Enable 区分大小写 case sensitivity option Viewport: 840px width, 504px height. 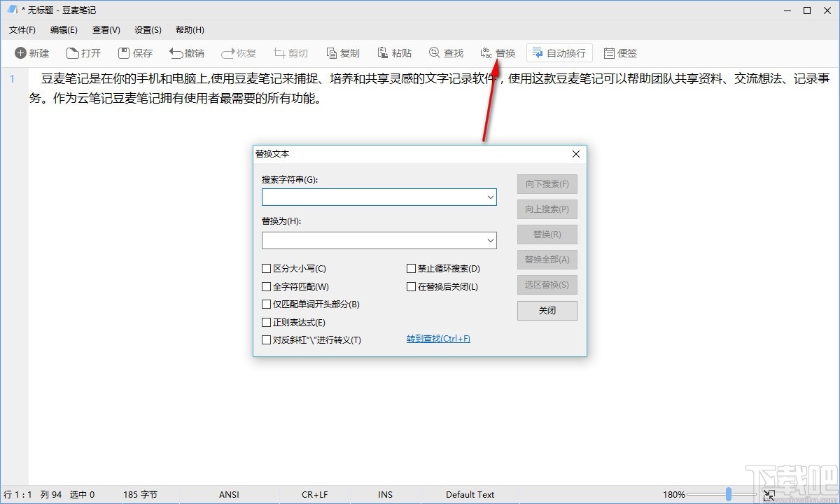[267, 268]
